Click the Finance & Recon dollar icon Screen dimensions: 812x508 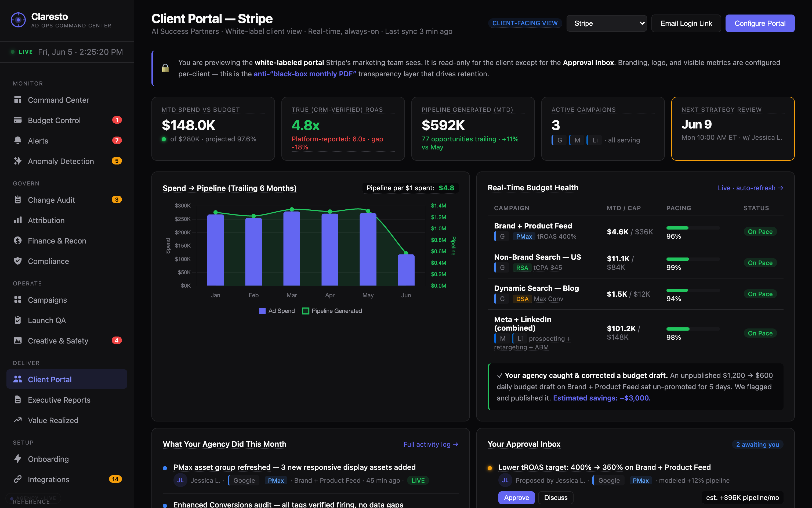pos(18,241)
